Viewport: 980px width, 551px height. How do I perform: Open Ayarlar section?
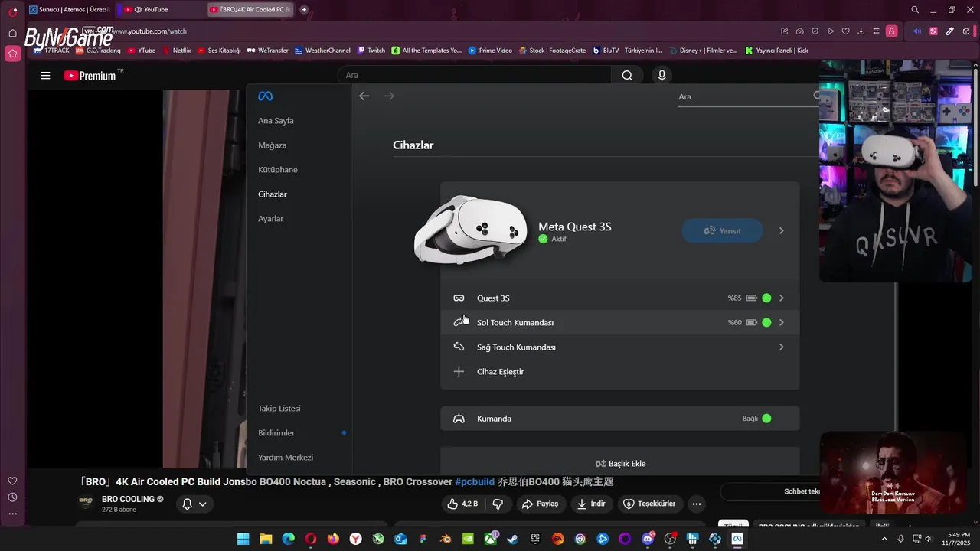[x=270, y=219]
